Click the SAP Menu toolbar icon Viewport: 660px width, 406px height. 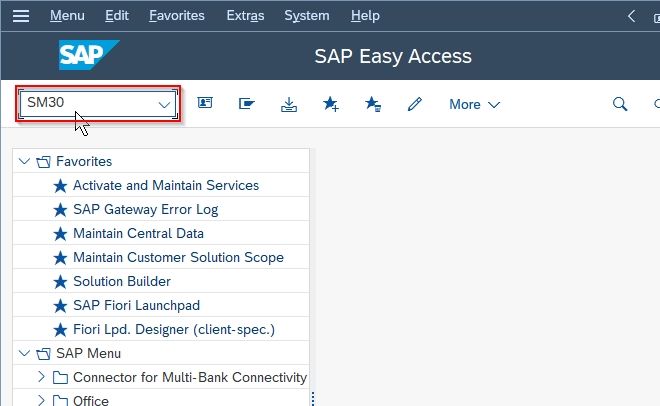[247, 103]
